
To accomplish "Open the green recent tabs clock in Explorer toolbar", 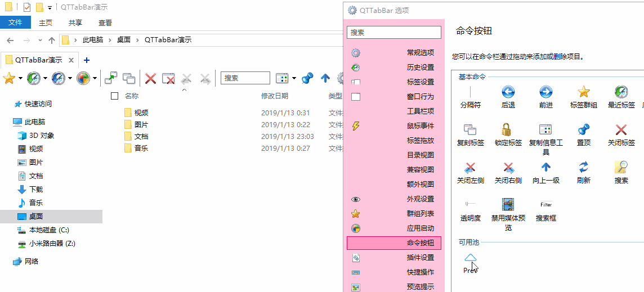I will click(34, 78).
